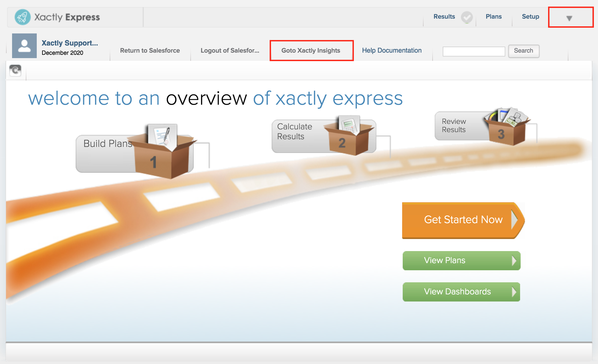Open the Calculate Results box number 2
Viewport: 598px width, 364px height.
(349, 135)
